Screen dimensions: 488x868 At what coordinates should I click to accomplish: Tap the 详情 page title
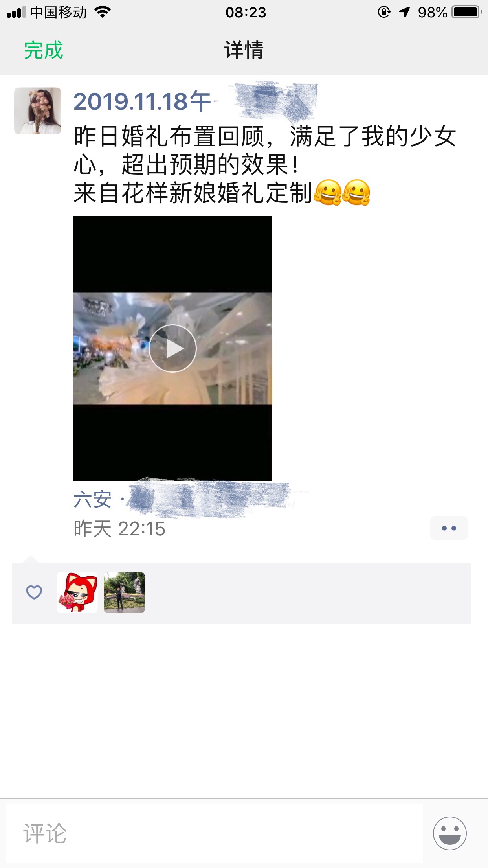pyautogui.click(x=244, y=50)
